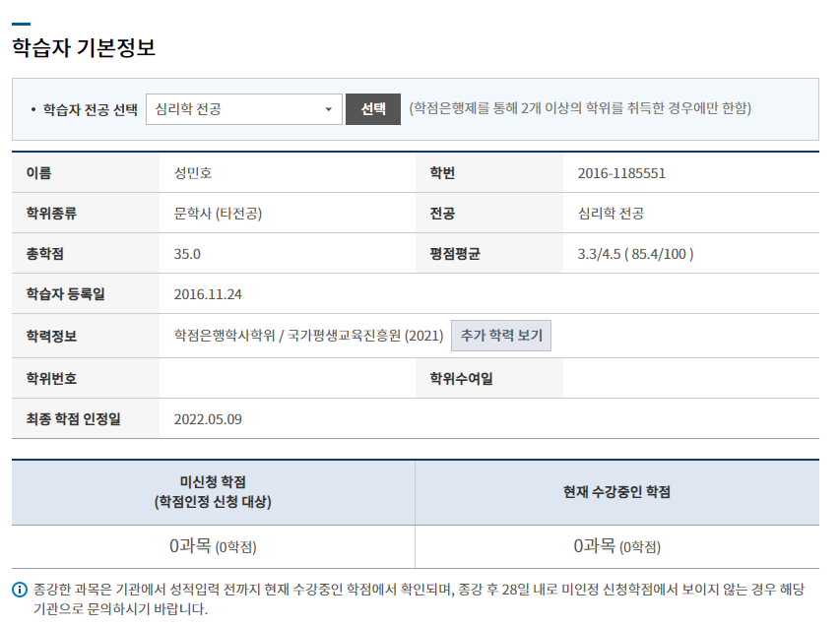
Task: Click the 추가 학력 보기 button
Action: [501, 336]
